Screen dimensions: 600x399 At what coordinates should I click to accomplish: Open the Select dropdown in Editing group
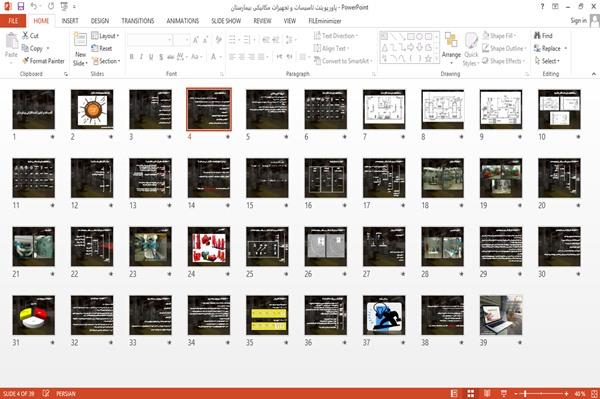547,61
